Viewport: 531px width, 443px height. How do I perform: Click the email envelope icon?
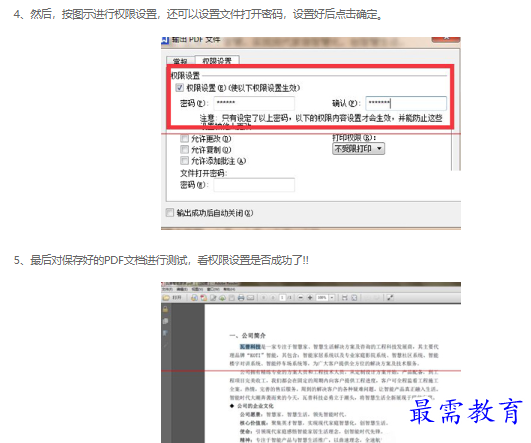click(250, 298)
